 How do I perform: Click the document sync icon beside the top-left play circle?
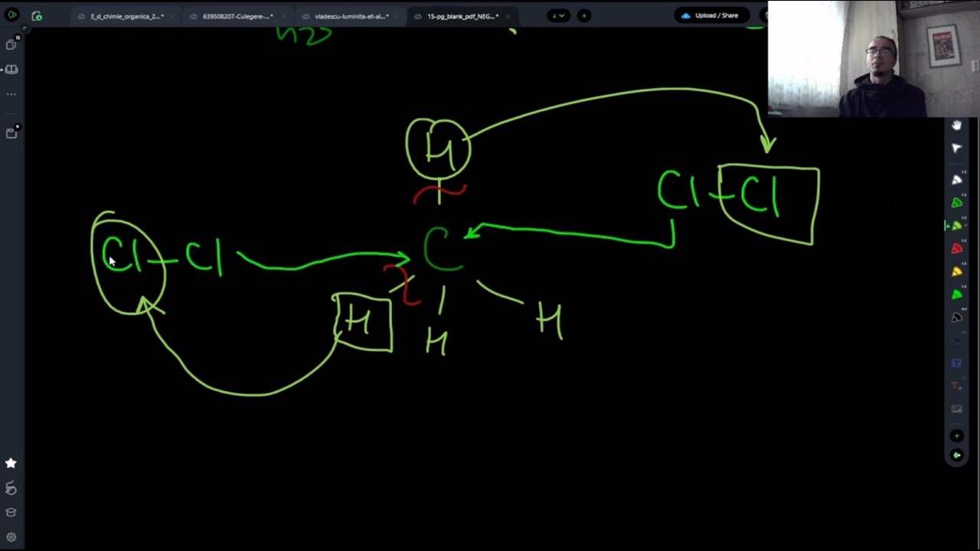(x=36, y=15)
